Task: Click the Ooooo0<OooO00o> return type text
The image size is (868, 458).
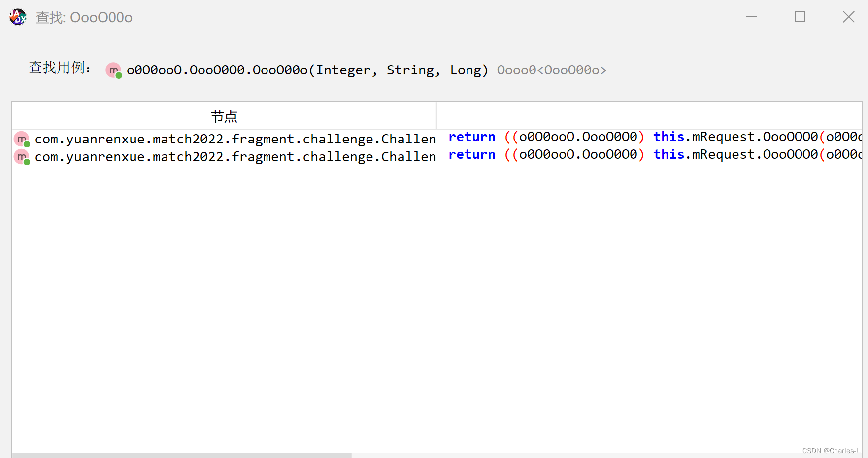Action: [x=551, y=70]
